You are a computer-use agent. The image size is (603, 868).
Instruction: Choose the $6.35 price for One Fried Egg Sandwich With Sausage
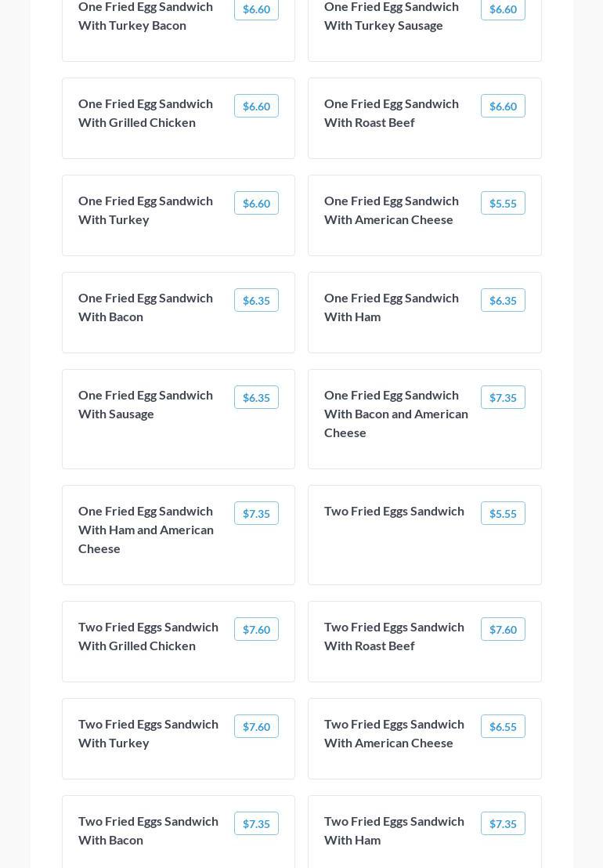(256, 398)
